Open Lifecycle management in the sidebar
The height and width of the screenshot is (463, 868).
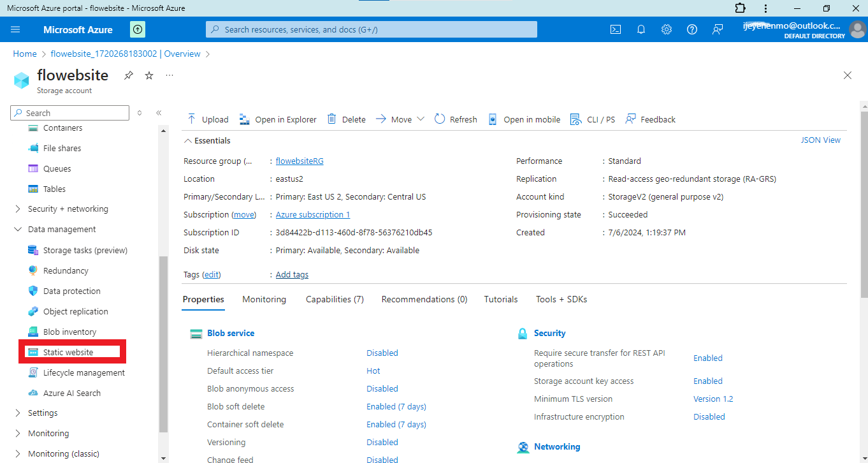[84, 372]
